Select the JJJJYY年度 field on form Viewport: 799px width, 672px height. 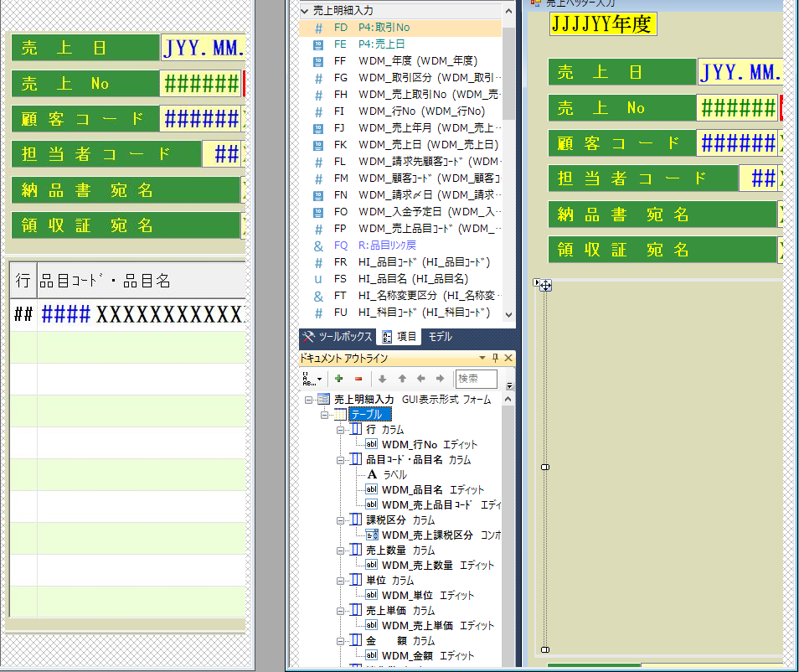pyautogui.click(x=603, y=24)
